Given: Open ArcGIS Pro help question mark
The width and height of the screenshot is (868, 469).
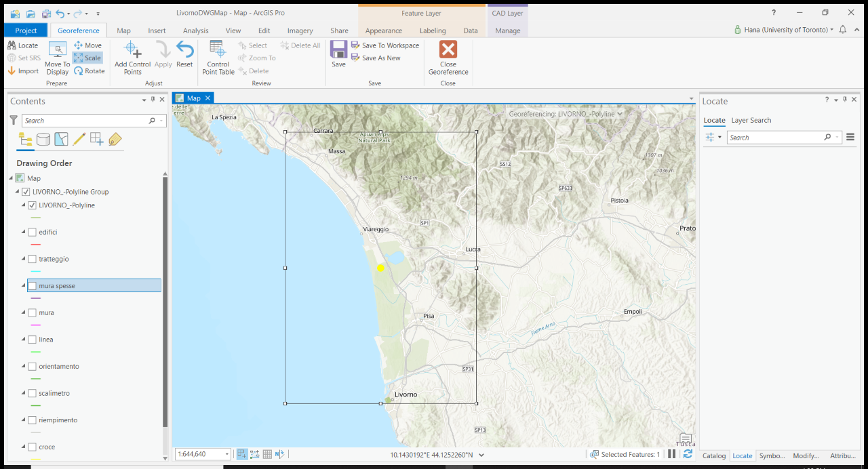Looking at the screenshot, I should click(x=774, y=13).
